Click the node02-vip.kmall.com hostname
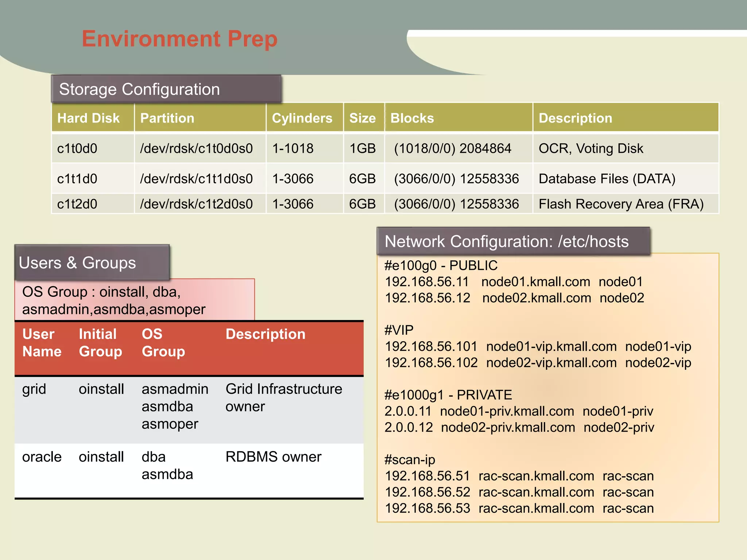 pyautogui.click(x=551, y=362)
